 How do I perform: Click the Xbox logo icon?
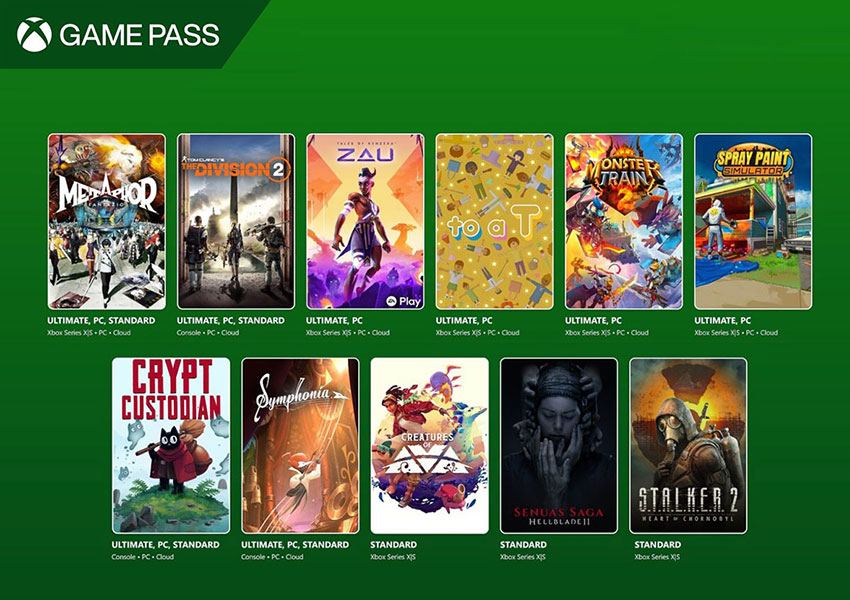pos(34,35)
